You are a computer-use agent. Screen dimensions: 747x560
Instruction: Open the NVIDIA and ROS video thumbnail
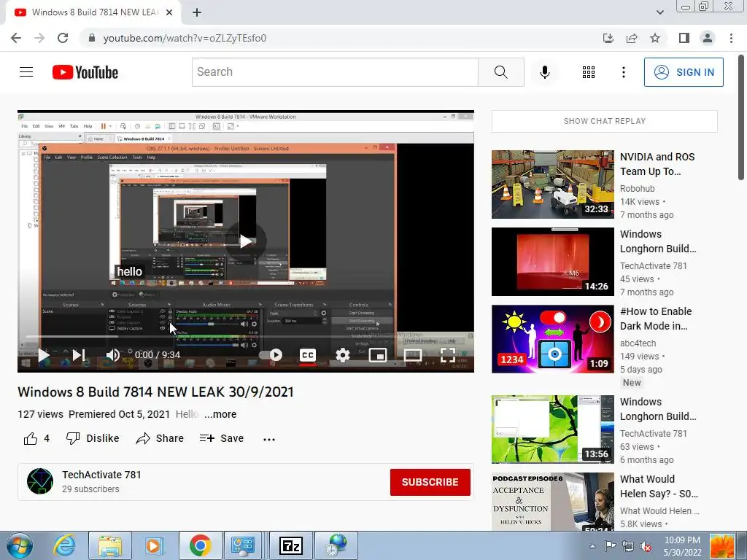[x=553, y=184]
